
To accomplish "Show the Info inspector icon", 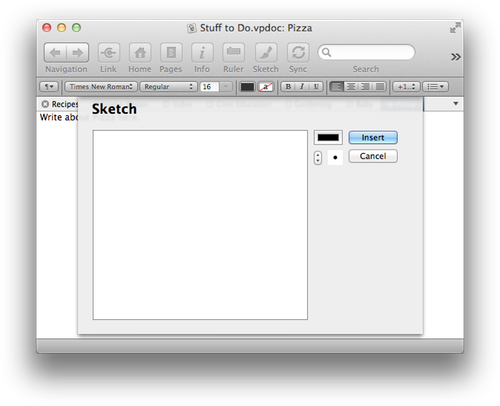I will click(x=202, y=53).
